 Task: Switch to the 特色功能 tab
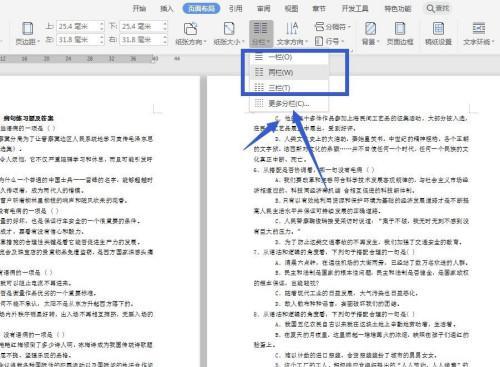pos(398,8)
